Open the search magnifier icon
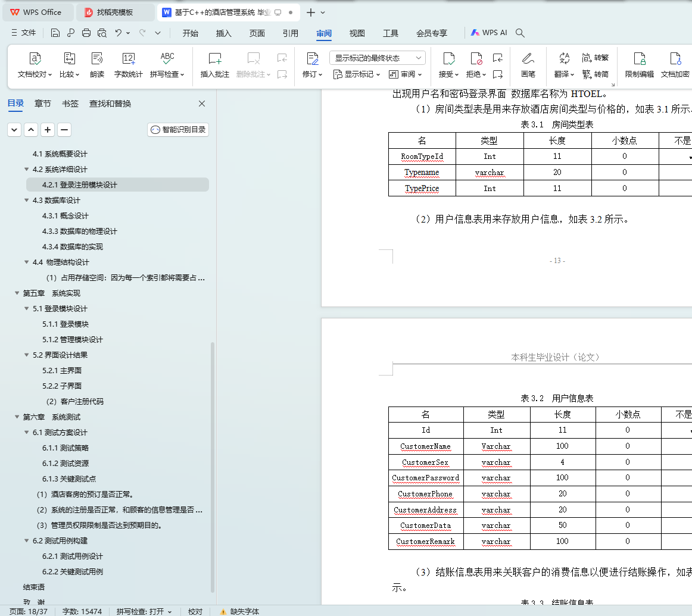Viewport: 692px width, 616px height. click(x=520, y=33)
